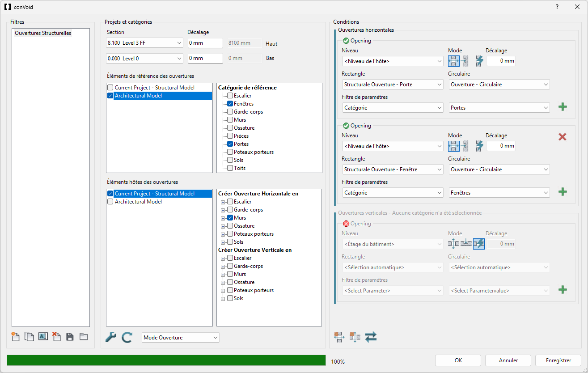Open the Mode Ouverture dropdown
Screen dimensions: 588x373
181,338
